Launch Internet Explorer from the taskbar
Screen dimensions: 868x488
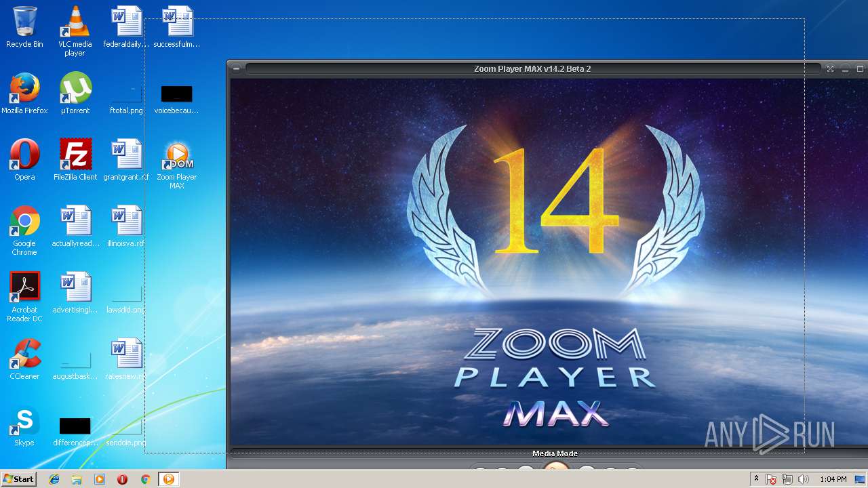point(54,479)
